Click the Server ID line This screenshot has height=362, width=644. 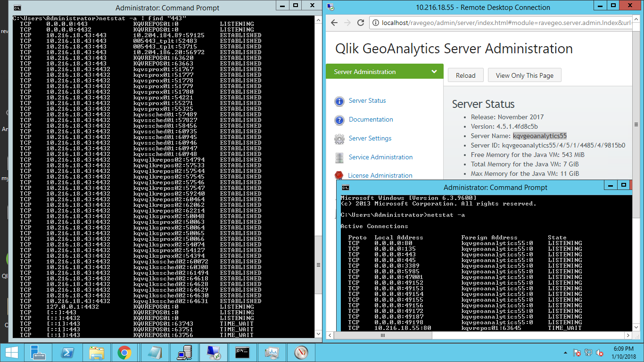click(548, 145)
